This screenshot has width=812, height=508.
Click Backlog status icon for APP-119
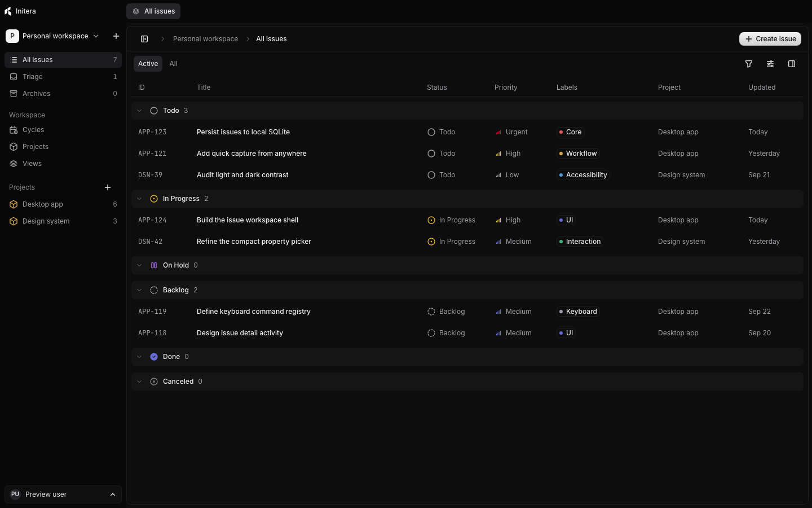pos(431,312)
